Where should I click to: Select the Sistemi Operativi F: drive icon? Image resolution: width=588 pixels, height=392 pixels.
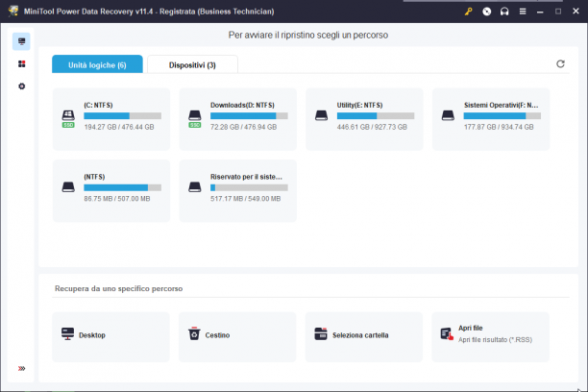click(x=448, y=115)
